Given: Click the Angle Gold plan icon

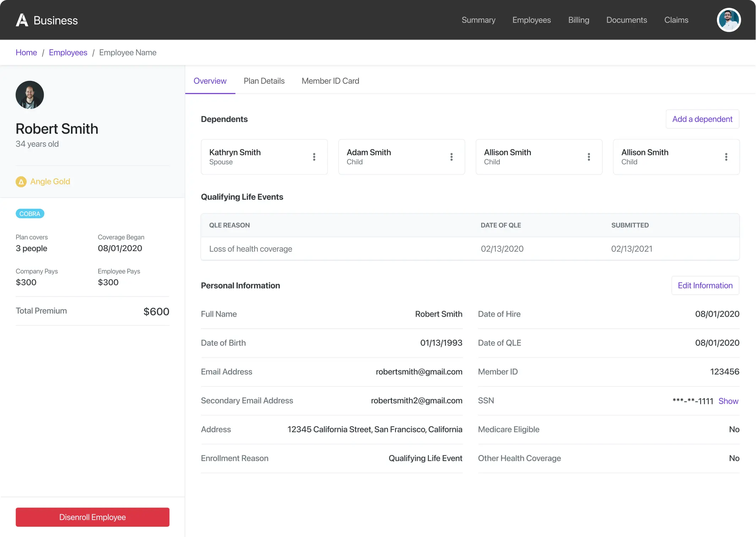Looking at the screenshot, I should point(21,182).
